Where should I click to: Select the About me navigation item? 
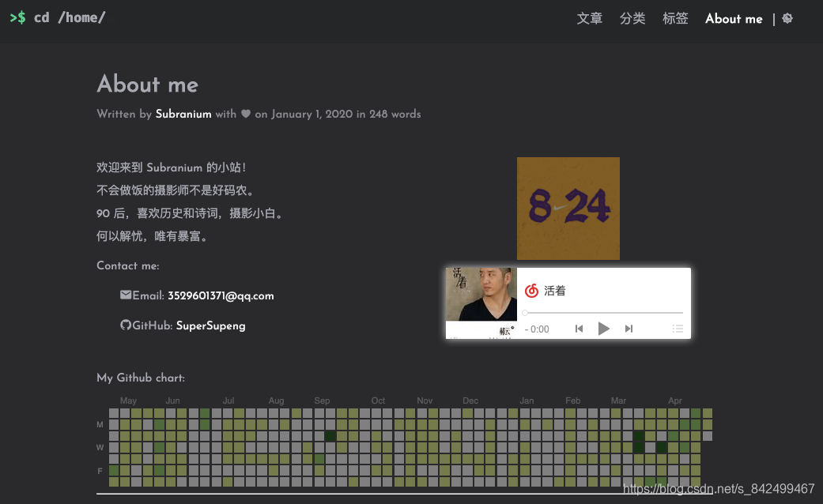(734, 18)
